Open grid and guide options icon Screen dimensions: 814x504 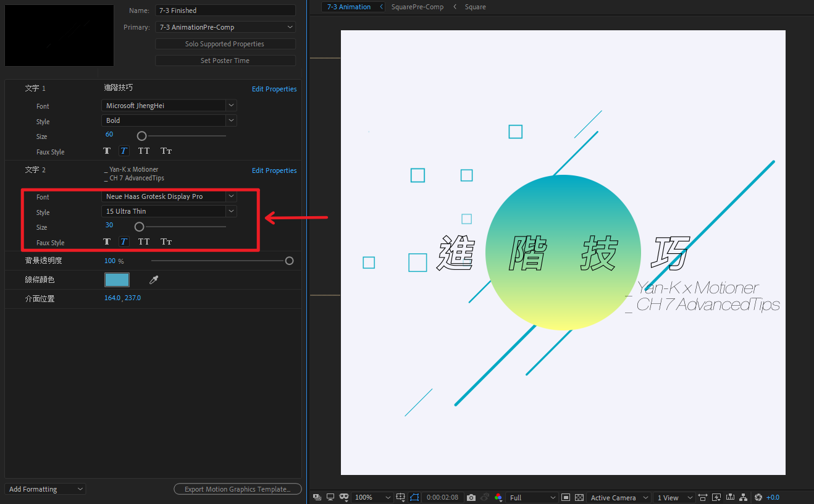(x=401, y=497)
